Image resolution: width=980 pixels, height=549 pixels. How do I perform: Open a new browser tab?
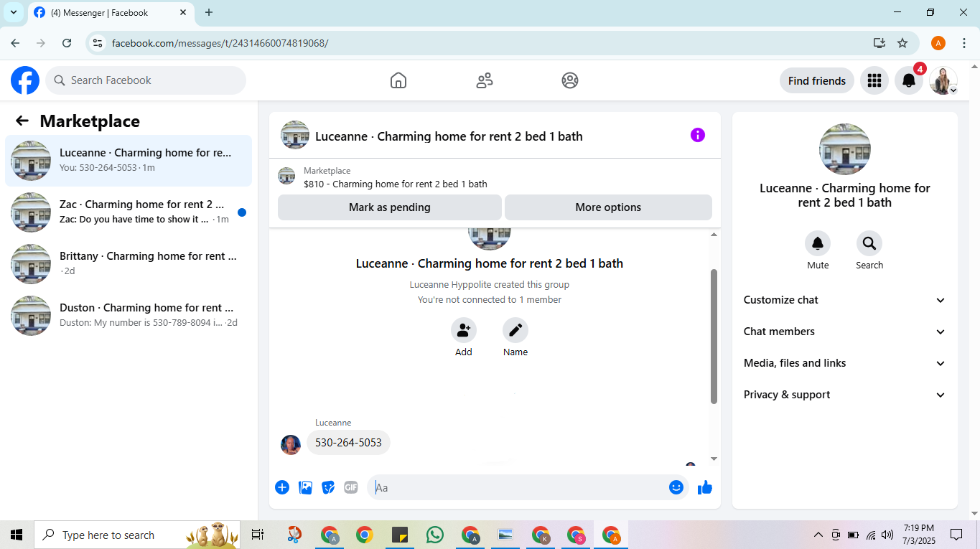(209, 12)
